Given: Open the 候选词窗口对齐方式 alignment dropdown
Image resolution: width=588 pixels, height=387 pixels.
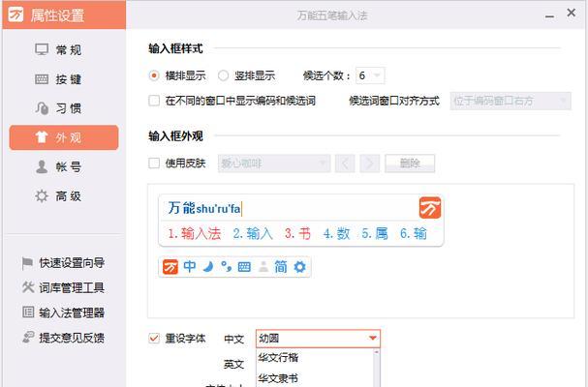Looking at the screenshot, I should click(511, 101).
